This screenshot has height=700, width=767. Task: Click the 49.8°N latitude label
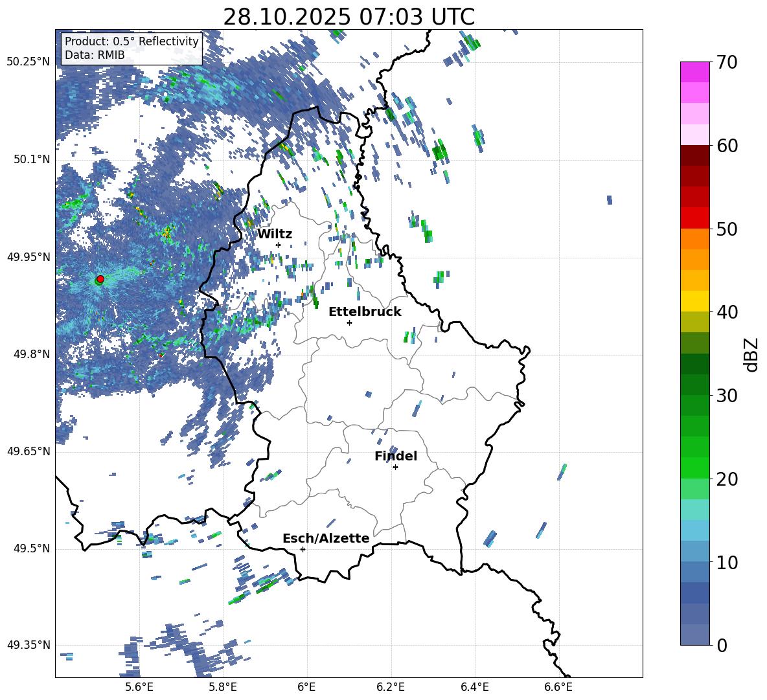point(31,354)
